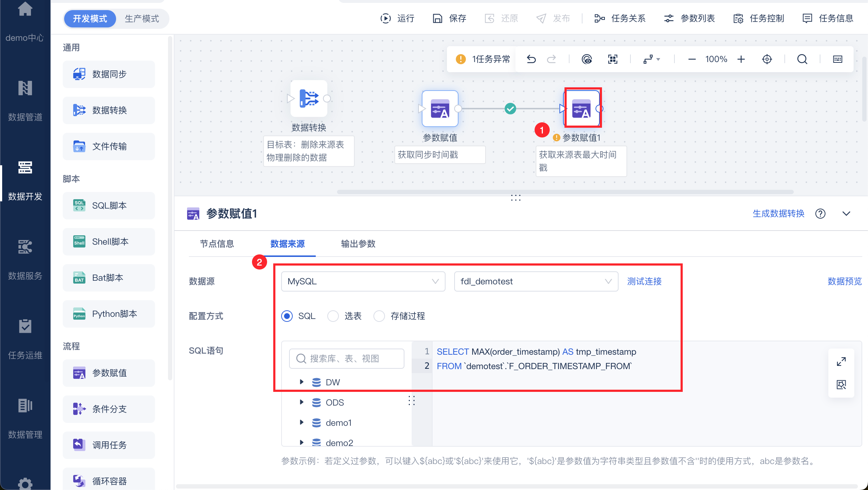Open the MySQL data source dropdown
This screenshot has width=868, height=490.
(363, 281)
